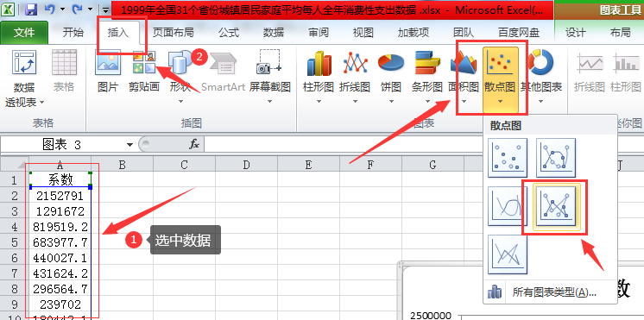The width and height of the screenshot is (644, 320).
Task: Expand the quick access toolbar customize arrow
Action: click(106, 9)
